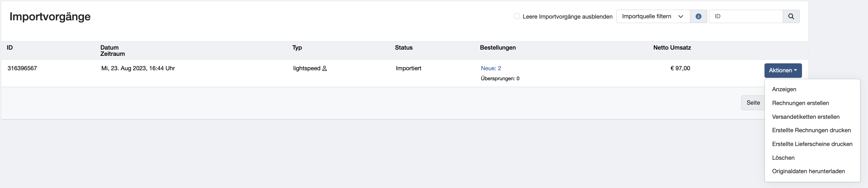The image size is (868, 188).
Task: Collapse the Aktionen dropdown button
Action: coord(783,70)
